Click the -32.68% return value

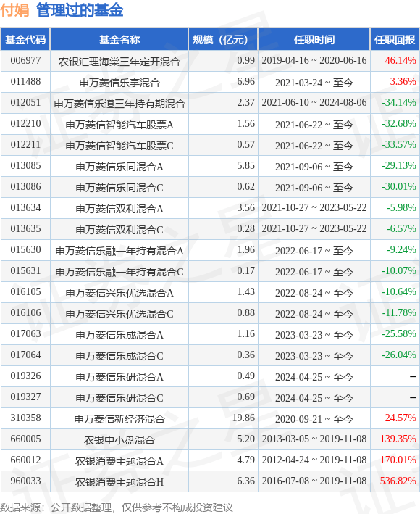[399, 123]
